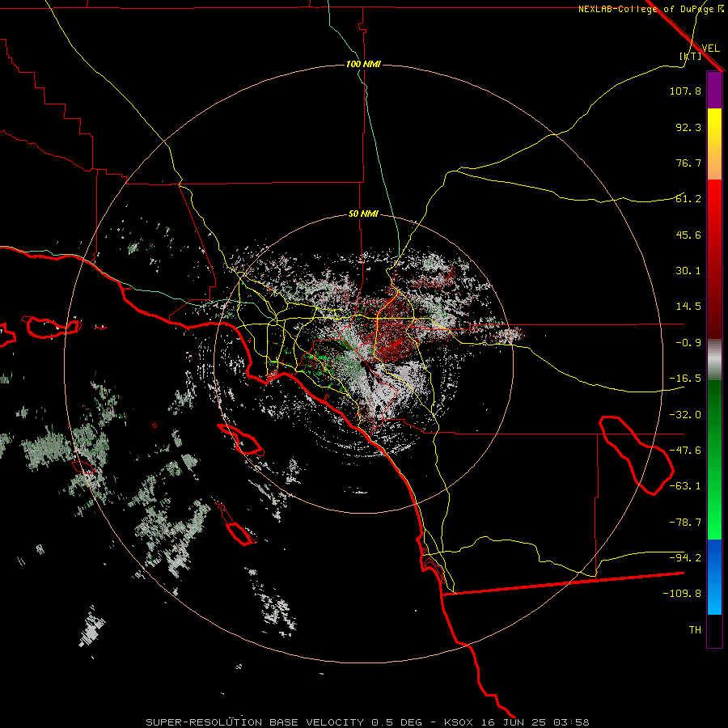Screen dimensions: 728x728
Task: Click the 100 NMI range ring label
Action: click(x=363, y=64)
